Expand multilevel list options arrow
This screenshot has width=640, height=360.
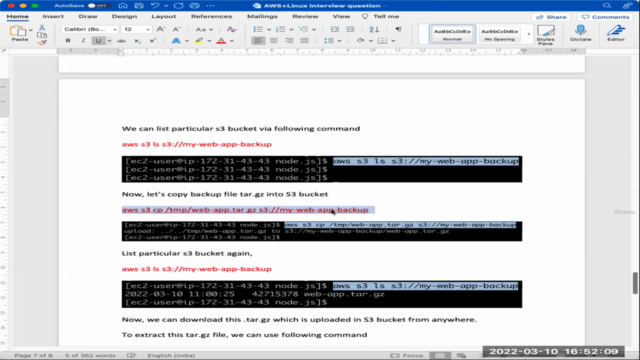314,29
